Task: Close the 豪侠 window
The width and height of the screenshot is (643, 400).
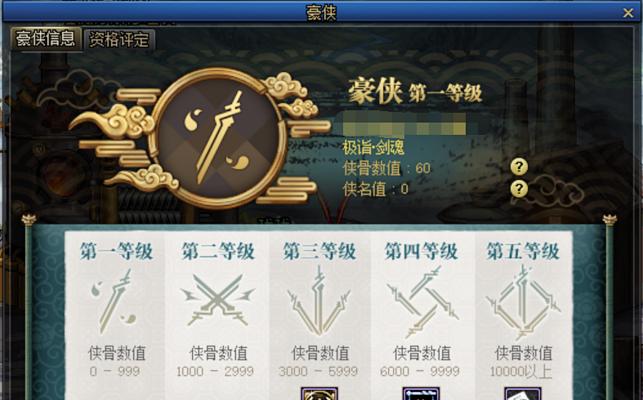Action: pyautogui.click(x=628, y=13)
